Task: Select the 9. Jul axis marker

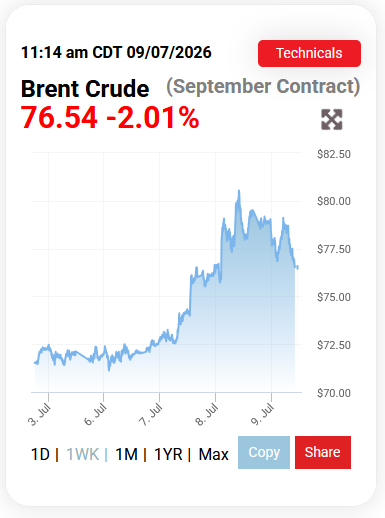Action: (262, 414)
